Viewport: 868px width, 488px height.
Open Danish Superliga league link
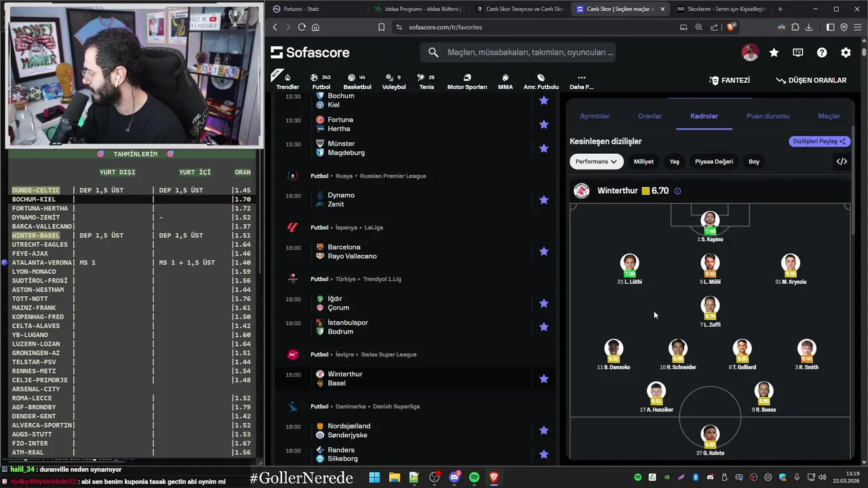(397, 407)
